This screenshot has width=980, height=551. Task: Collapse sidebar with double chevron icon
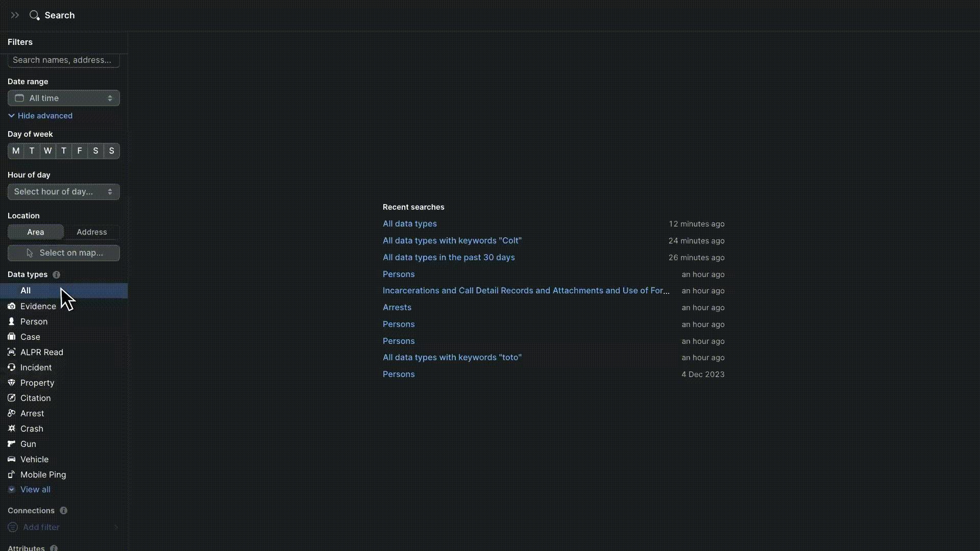(15, 15)
